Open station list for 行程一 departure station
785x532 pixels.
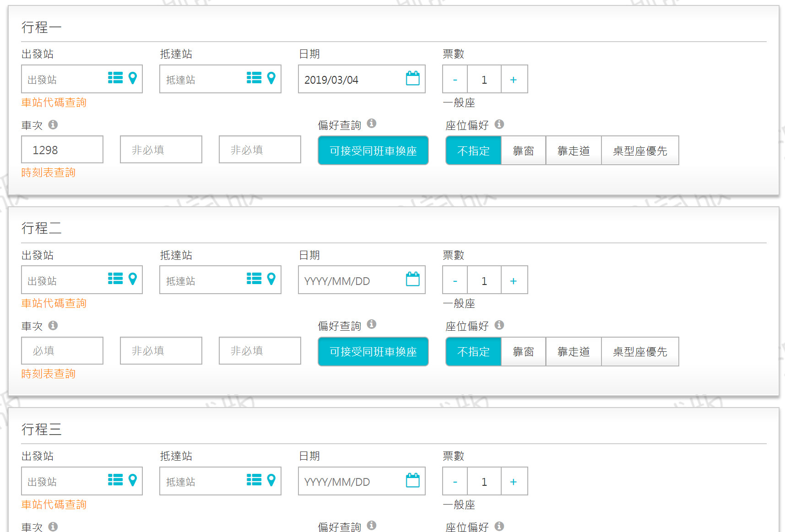coord(115,78)
